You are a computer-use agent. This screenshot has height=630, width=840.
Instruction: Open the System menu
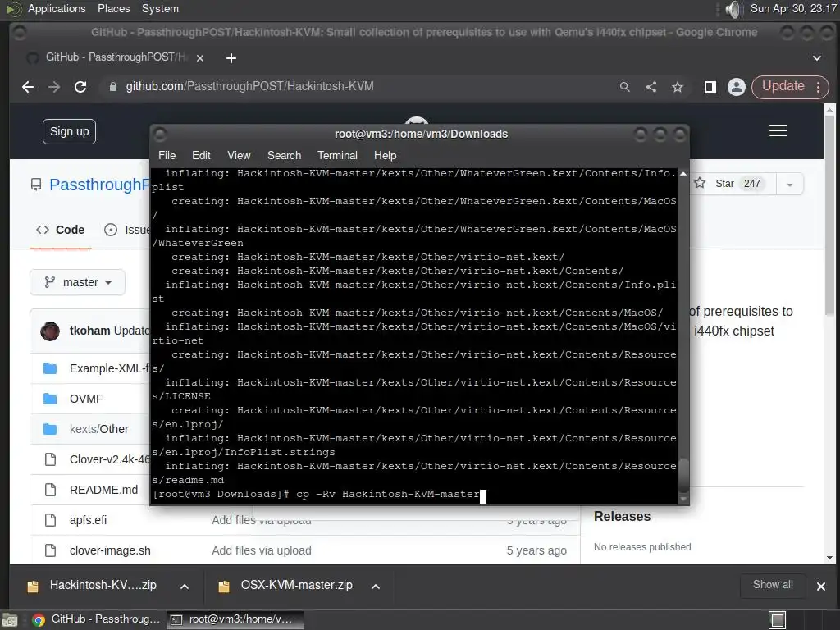[160, 9]
